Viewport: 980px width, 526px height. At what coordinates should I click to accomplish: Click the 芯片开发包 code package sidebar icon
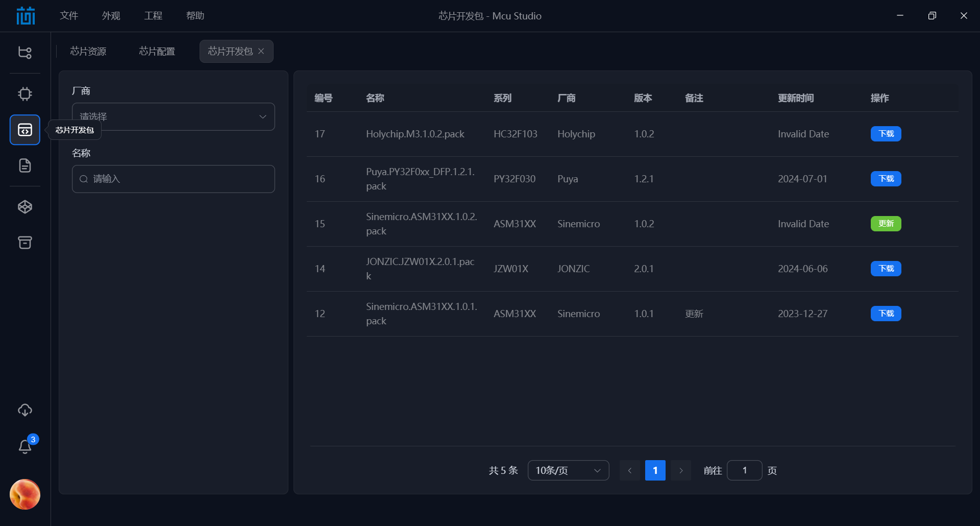tap(24, 130)
